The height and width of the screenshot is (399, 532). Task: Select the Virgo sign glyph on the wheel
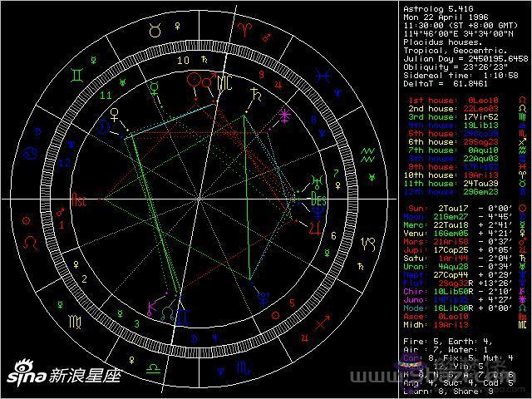click(76, 319)
